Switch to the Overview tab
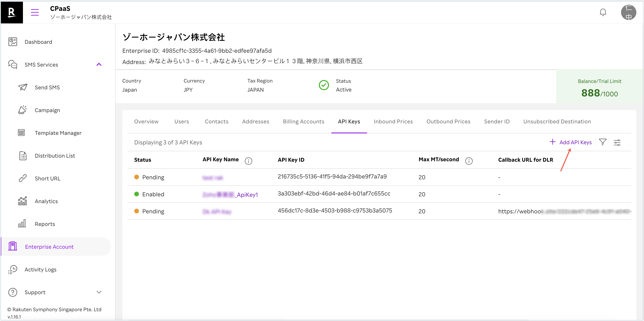This screenshot has width=644, height=321. [x=146, y=121]
